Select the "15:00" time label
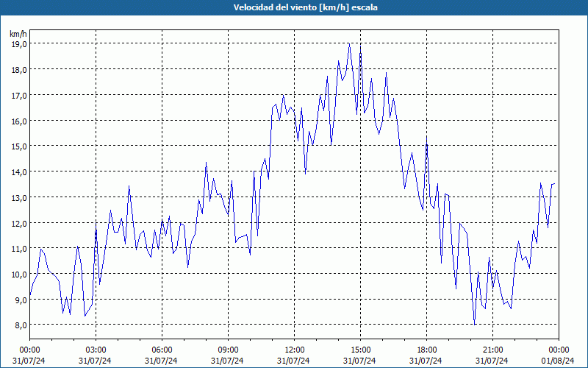 (x=360, y=350)
